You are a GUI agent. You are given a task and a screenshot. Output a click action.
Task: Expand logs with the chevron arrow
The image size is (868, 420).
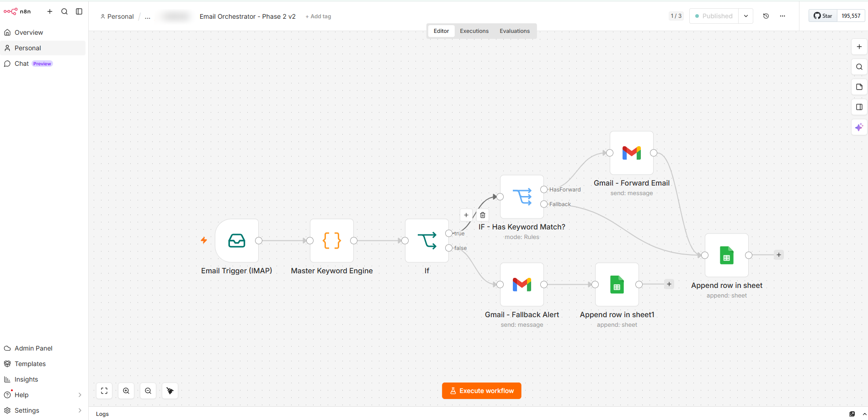coord(864,414)
